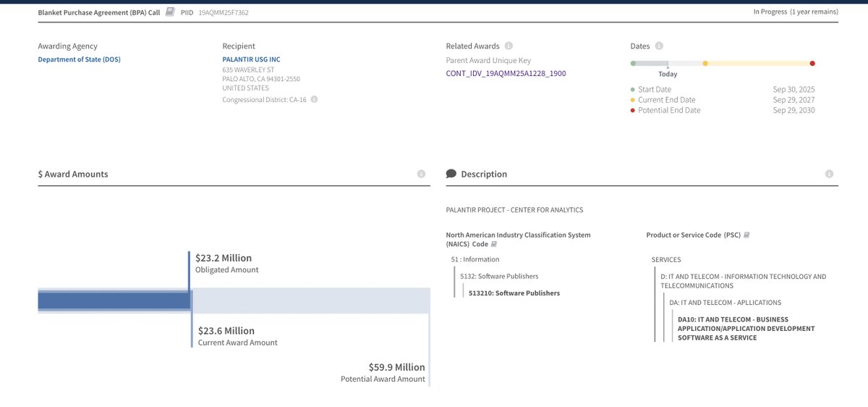Click info icon beside Dates heading
This screenshot has height=407, width=868.
[x=660, y=46]
